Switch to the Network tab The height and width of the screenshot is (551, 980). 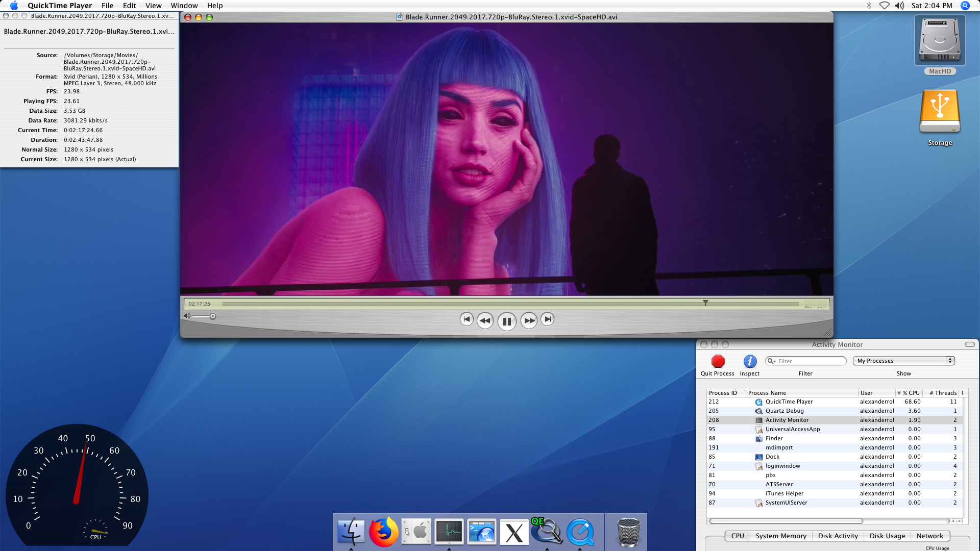pos(929,536)
